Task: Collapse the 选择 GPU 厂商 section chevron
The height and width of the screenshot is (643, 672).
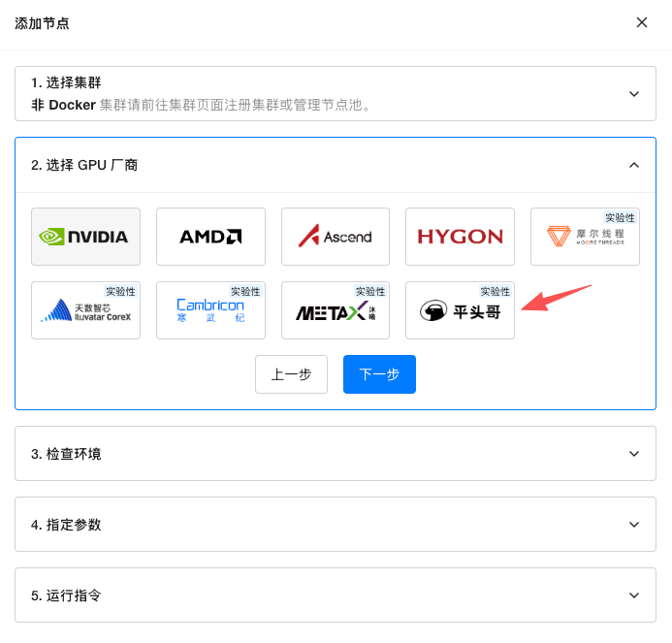Action: (634, 165)
